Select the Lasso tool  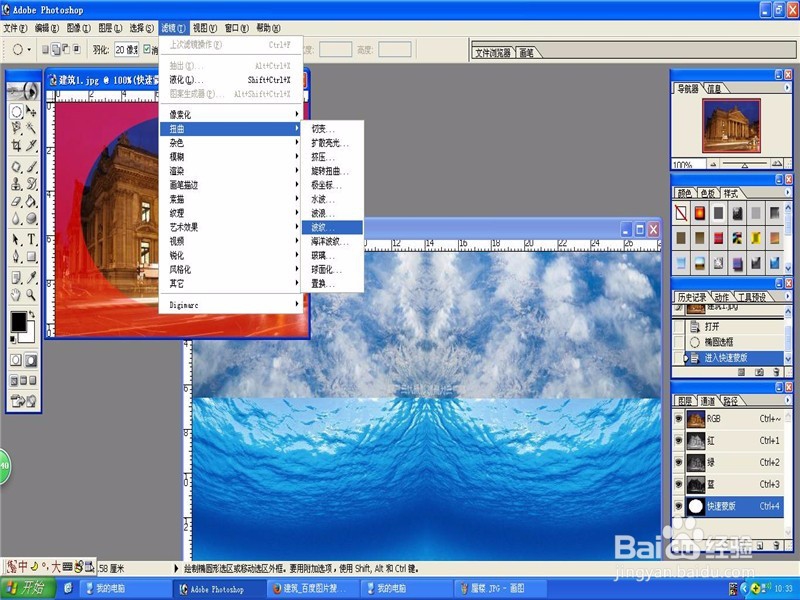tap(16, 128)
